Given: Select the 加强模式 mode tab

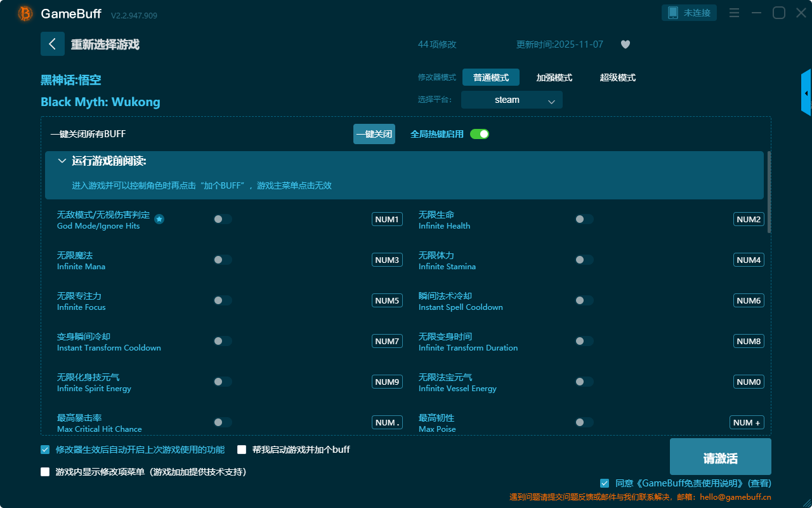Looking at the screenshot, I should (x=554, y=77).
